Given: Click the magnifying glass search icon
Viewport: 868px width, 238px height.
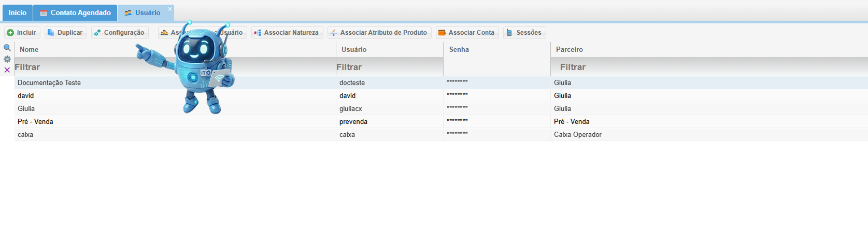Looking at the screenshot, I should click(7, 48).
